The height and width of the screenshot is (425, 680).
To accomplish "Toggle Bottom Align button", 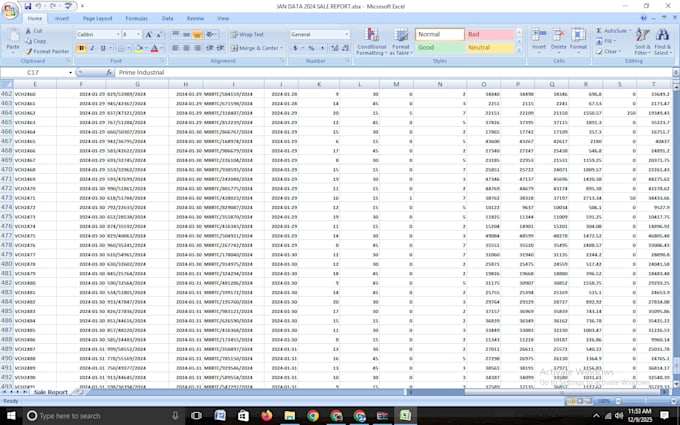I will pyautogui.click(x=197, y=34).
